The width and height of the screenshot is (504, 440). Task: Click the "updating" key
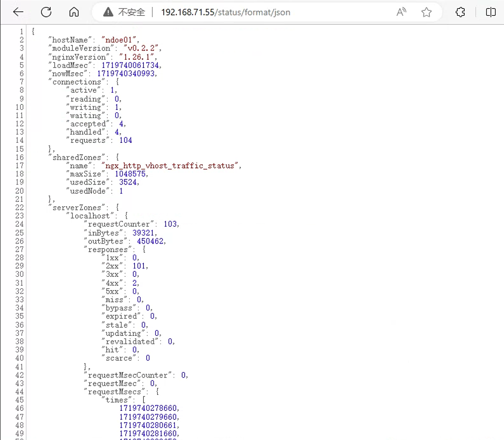[123, 333]
